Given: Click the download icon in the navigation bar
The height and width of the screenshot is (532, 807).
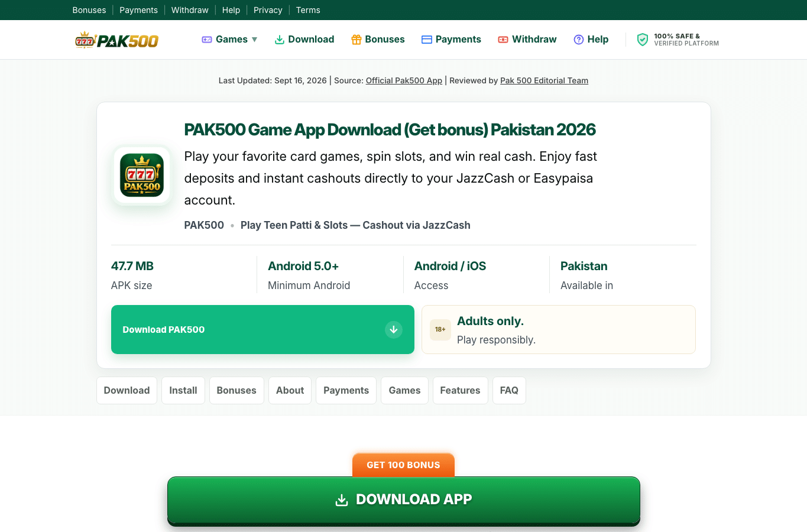Looking at the screenshot, I should point(280,40).
